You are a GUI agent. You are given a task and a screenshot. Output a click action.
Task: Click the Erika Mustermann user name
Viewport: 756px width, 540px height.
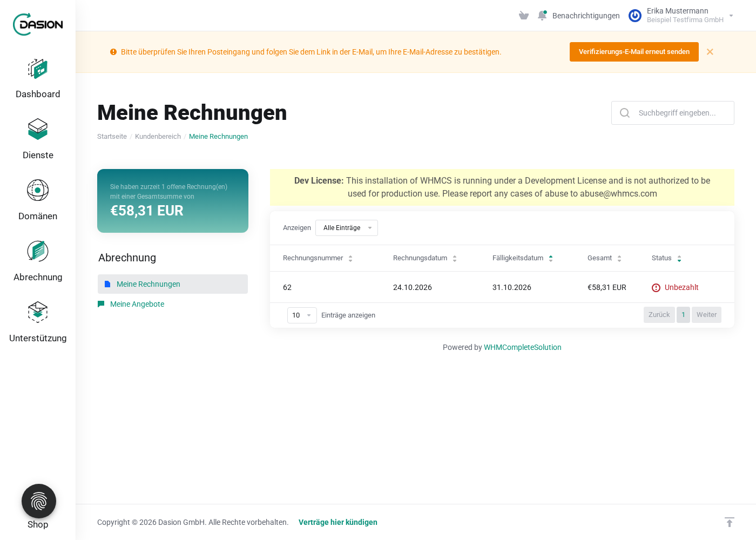click(678, 11)
